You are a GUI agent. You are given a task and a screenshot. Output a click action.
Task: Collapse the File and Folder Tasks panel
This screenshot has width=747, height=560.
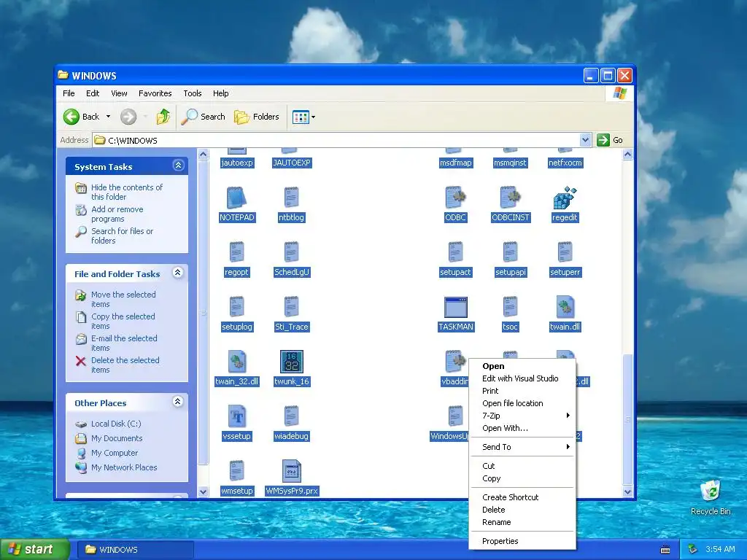[x=178, y=273]
